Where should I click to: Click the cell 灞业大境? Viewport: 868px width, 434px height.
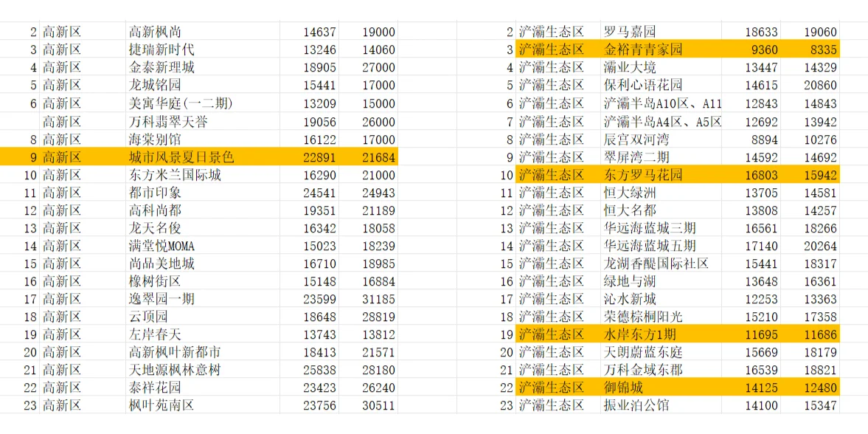coord(661,68)
